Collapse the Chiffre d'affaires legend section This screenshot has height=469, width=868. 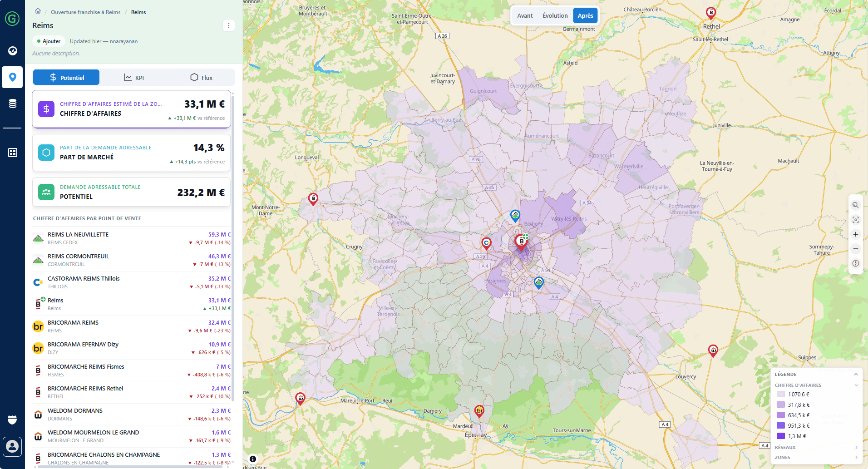(x=856, y=385)
